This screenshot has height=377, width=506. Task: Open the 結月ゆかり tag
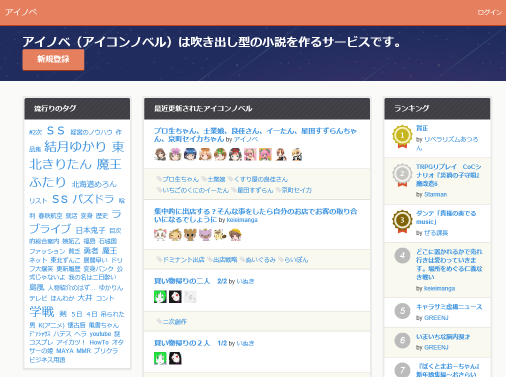[x=75, y=146]
